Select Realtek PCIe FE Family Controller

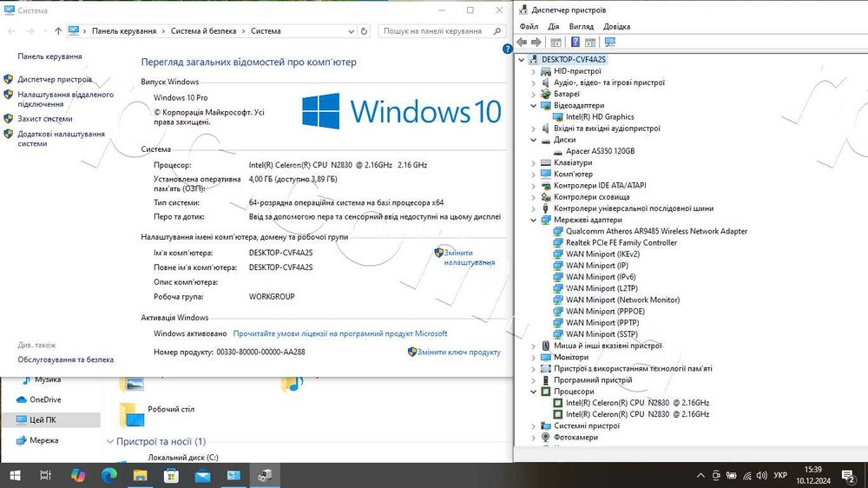point(621,242)
